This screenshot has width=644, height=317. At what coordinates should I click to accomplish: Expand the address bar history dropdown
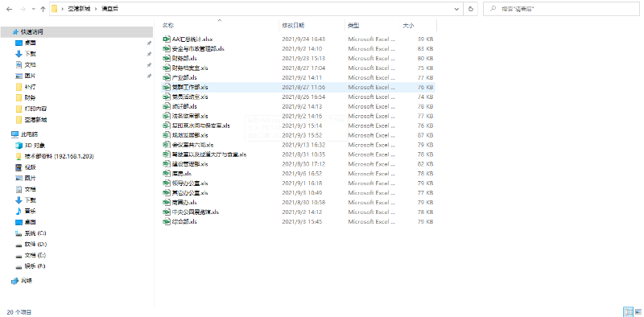[456, 9]
